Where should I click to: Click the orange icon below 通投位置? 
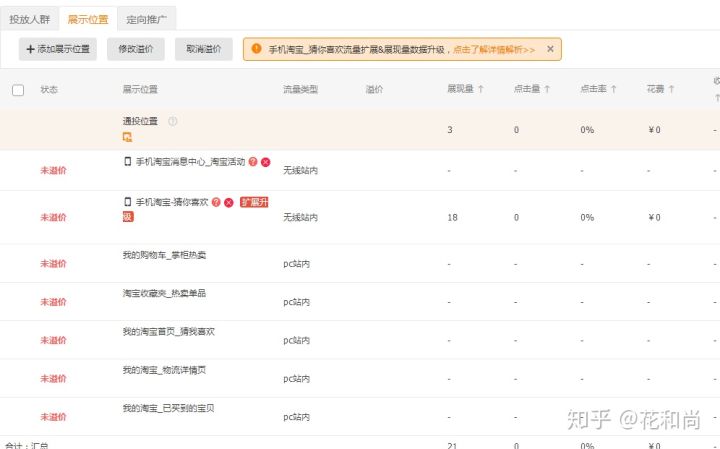pos(128,137)
